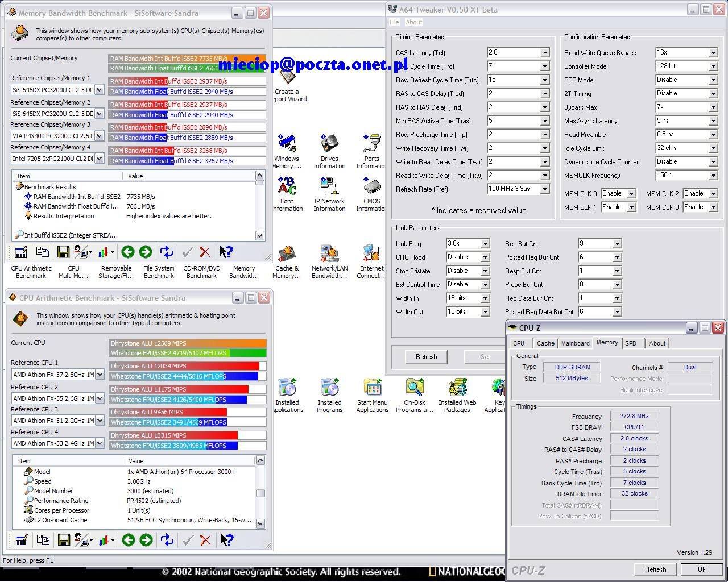The image size is (728, 582).
Task: Expand the Link Freq dropdown
Action: tap(485, 244)
